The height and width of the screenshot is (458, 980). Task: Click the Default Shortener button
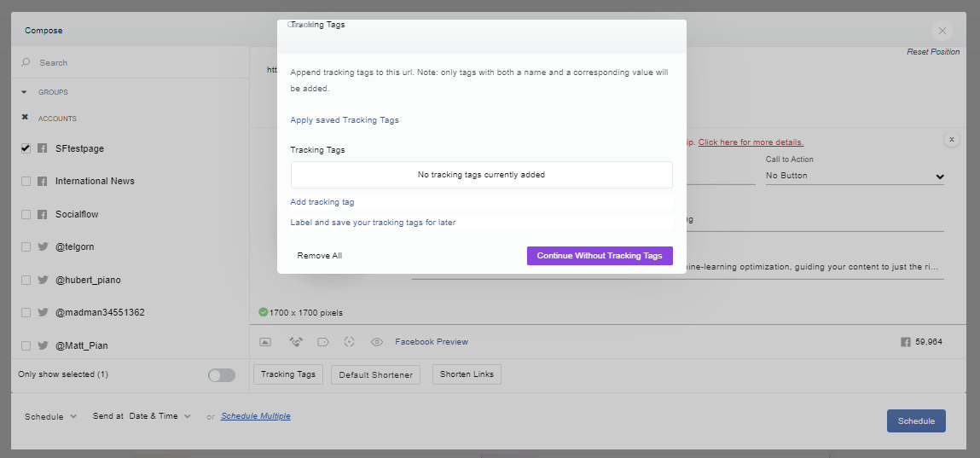375,375
